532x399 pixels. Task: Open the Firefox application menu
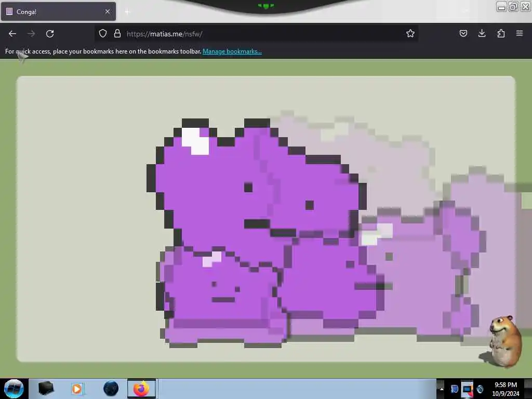(520, 33)
